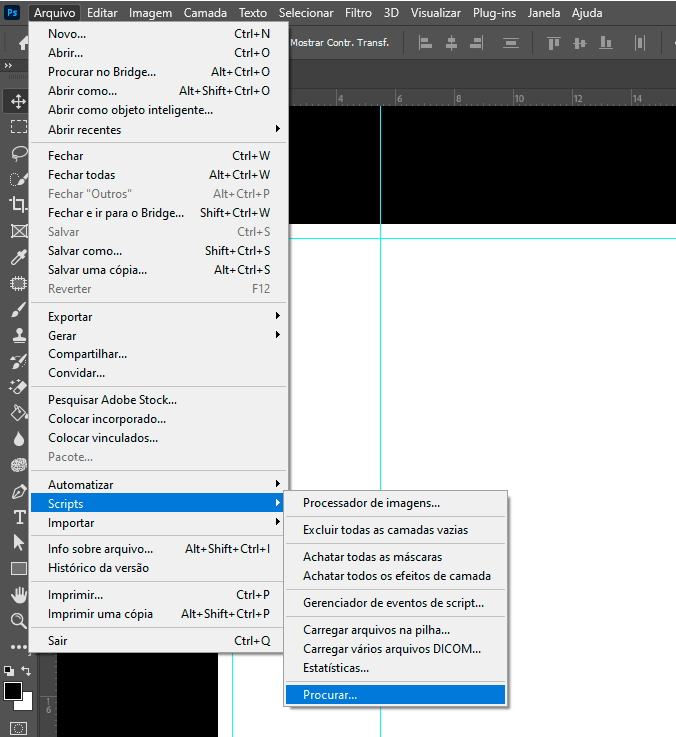Select the Quick Selection tool
This screenshot has width=676, height=737.
(x=18, y=179)
